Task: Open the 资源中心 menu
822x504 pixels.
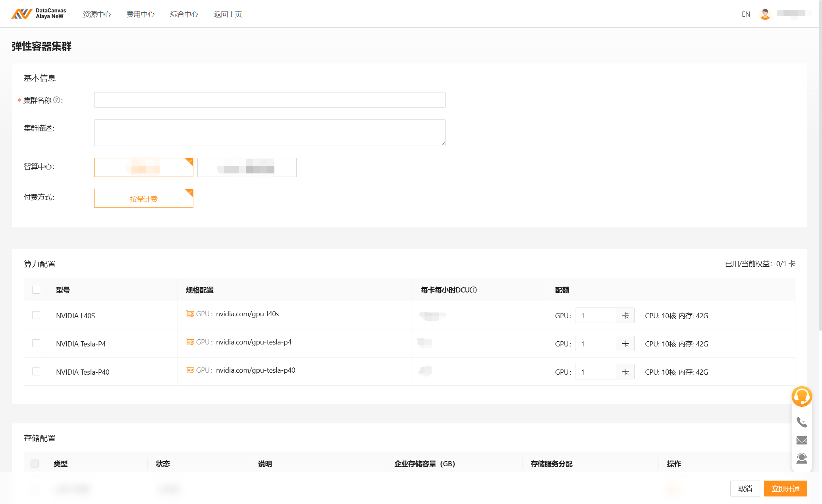Action: (x=97, y=14)
